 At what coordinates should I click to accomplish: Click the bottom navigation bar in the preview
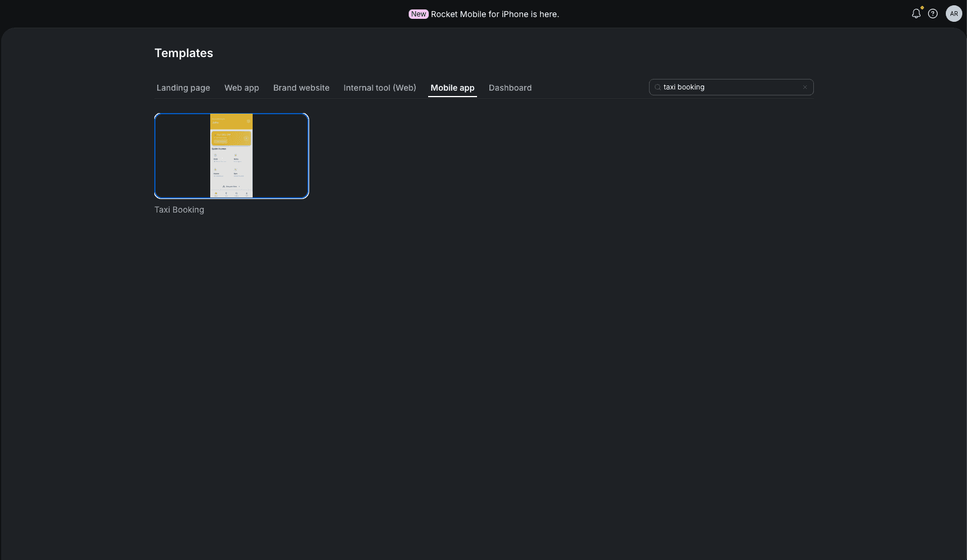click(231, 193)
